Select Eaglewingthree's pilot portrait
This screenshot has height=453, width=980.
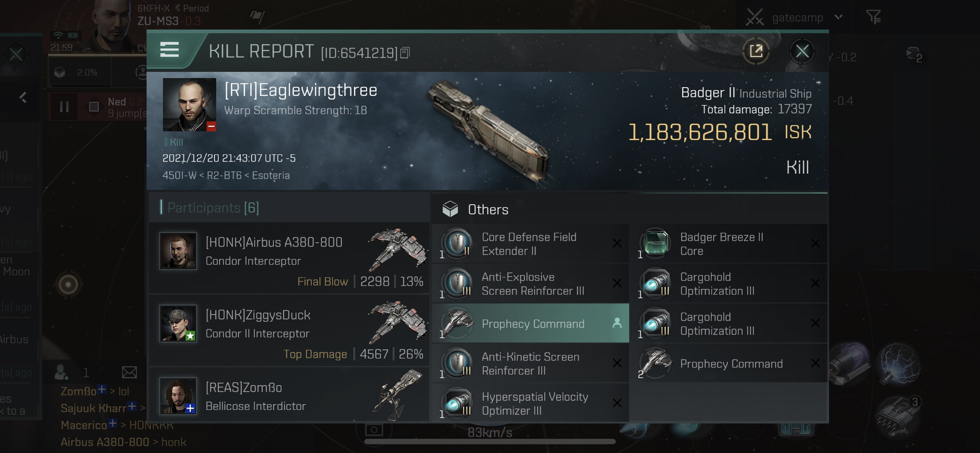pos(189,104)
